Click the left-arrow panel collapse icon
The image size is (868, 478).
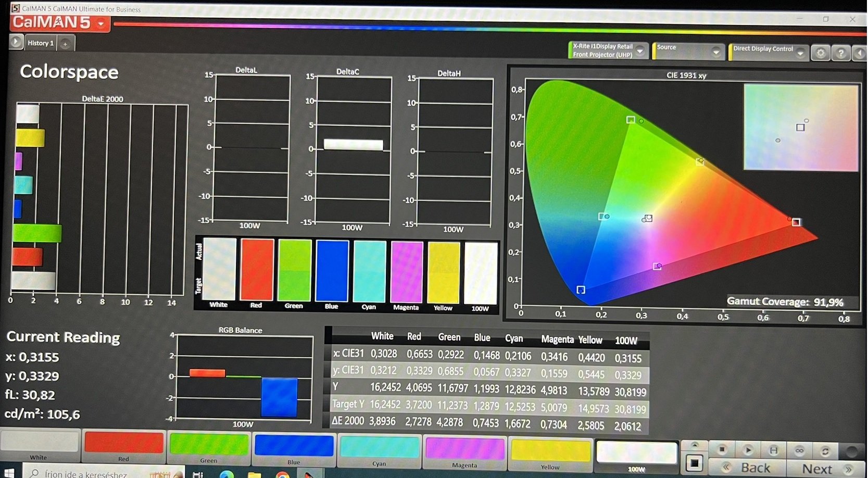click(x=859, y=53)
